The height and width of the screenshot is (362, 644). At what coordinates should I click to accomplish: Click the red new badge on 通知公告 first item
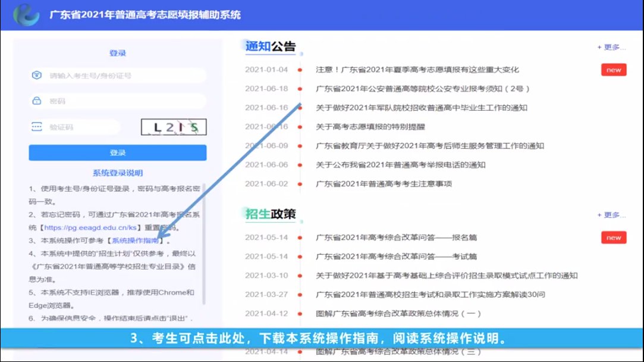(x=614, y=70)
